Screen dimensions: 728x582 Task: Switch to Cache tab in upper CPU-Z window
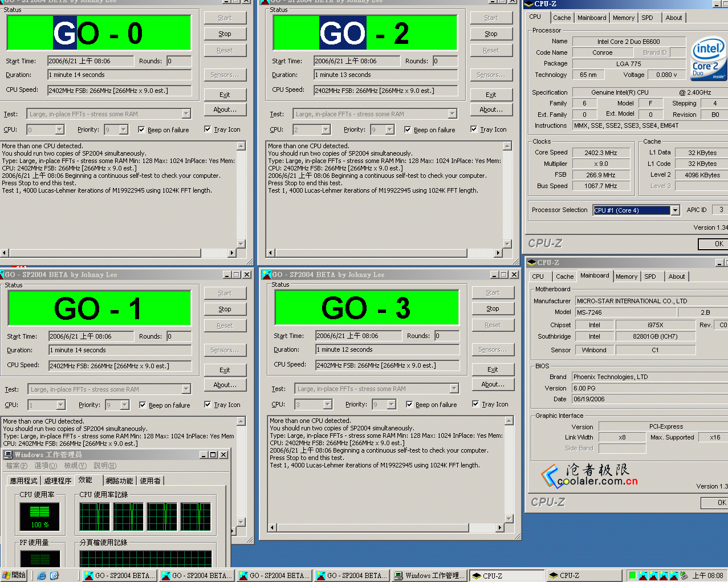click(x=562, y=18)
